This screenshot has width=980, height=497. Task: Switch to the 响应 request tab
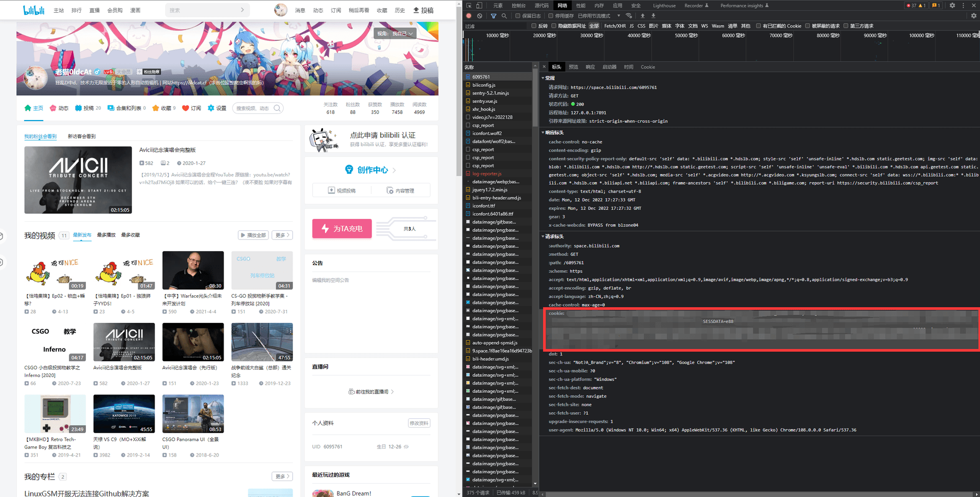(x=590, y=67)
